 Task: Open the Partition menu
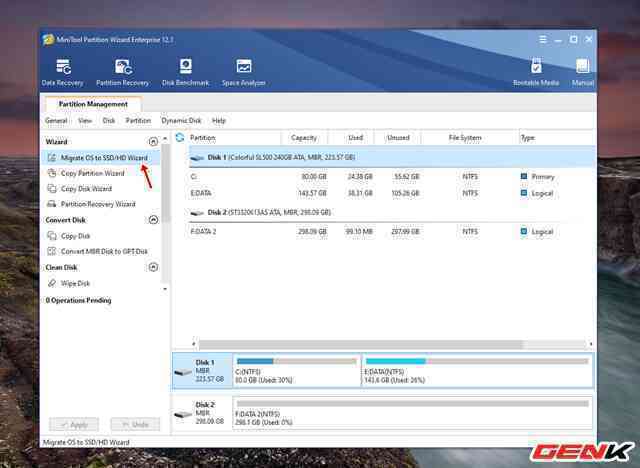coord(138,121)
